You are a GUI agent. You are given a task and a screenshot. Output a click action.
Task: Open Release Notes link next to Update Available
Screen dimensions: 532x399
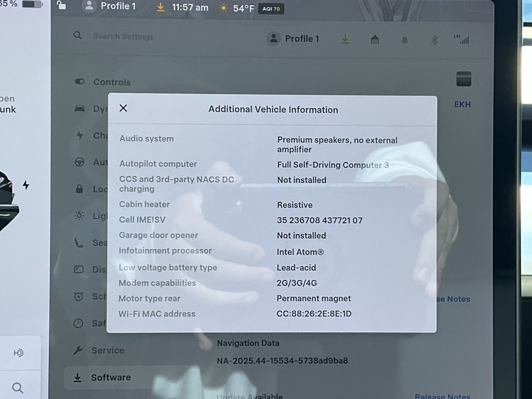click(442, 396)
